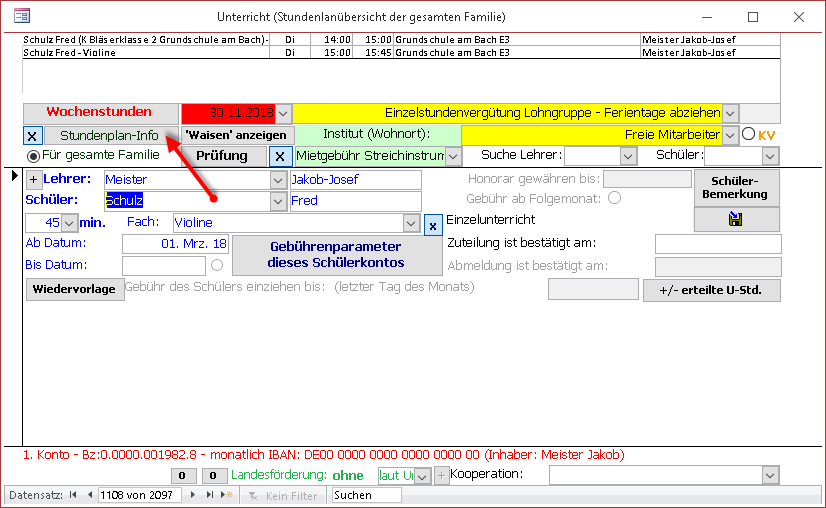826x508 pixels.
Task: Create new record with the star arrow icon
Action: pos(226,495)
